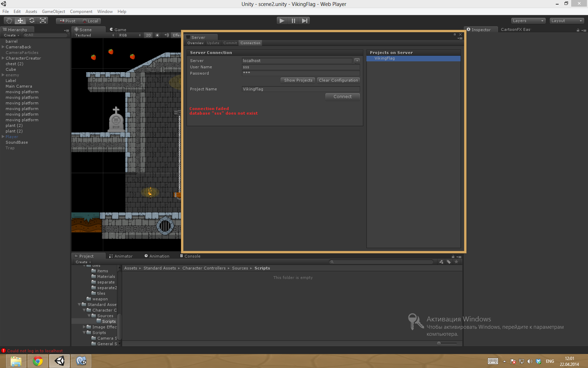Open the GameObject menu
This screenshot has height=368, width=588.
pos(54,12)
